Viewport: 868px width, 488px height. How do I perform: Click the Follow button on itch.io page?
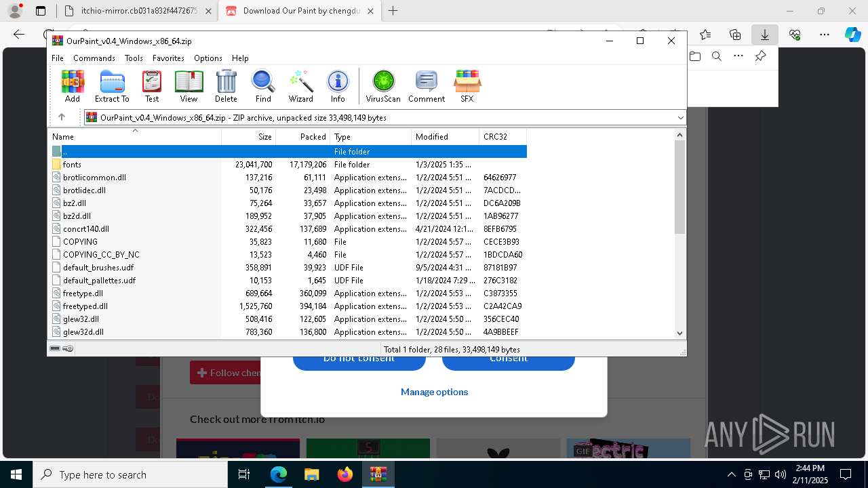tap(226, 372)
